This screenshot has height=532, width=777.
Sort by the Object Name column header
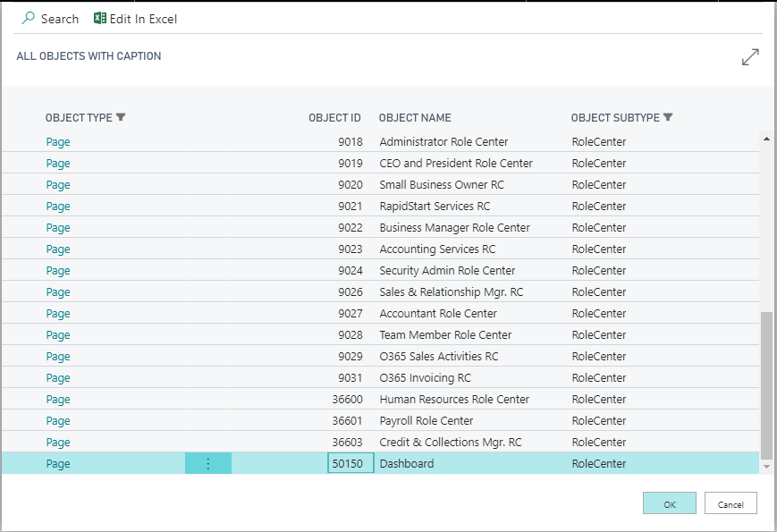coord(415,118)
